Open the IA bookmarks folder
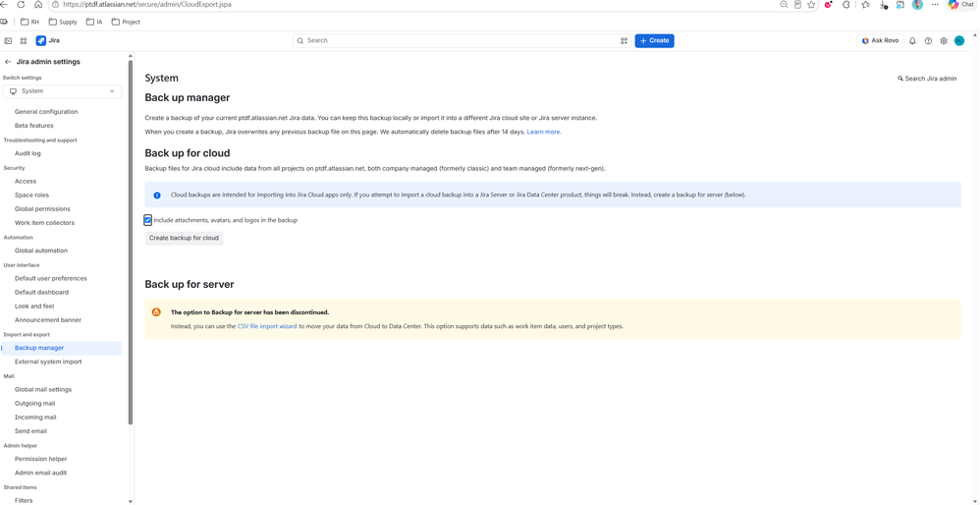This screenshot has width=980, height=505. 95,22
